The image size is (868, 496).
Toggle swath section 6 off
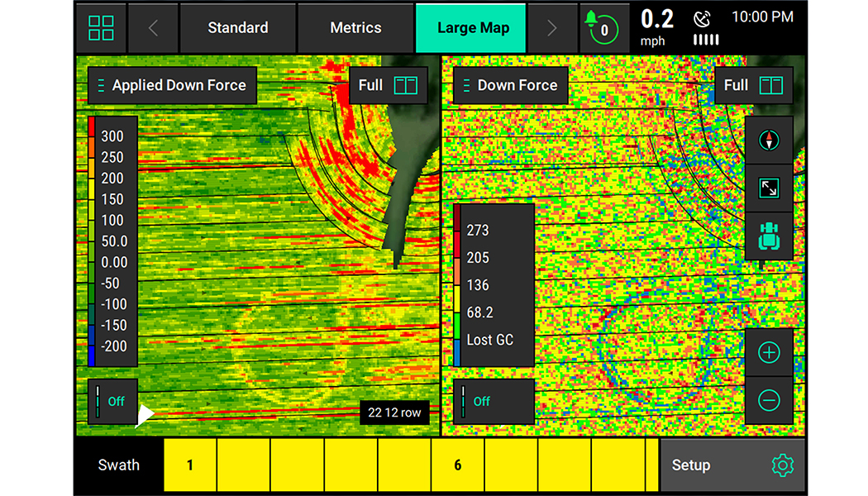[x=457, y=465]
